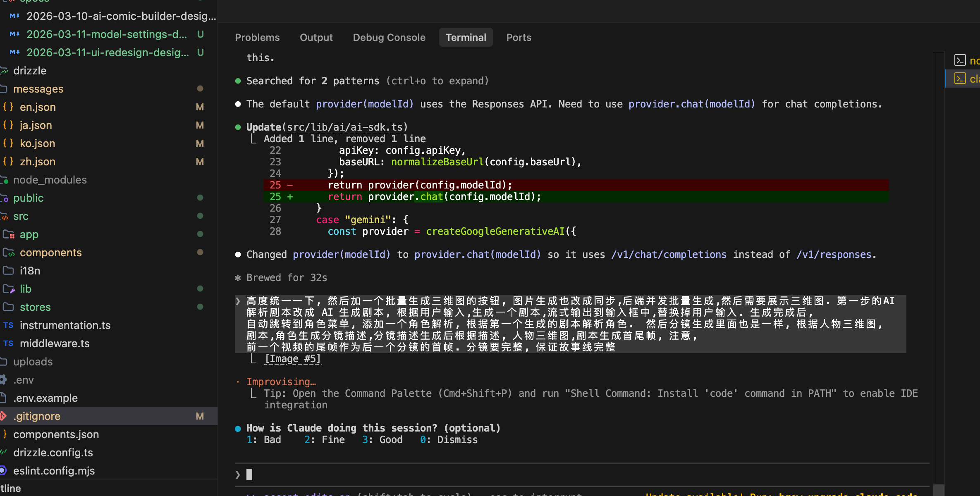Image resolution: width=980 pixels, height=496 pixels.
Task: Select the second terminal instance icon
Action: click(960, 79)
